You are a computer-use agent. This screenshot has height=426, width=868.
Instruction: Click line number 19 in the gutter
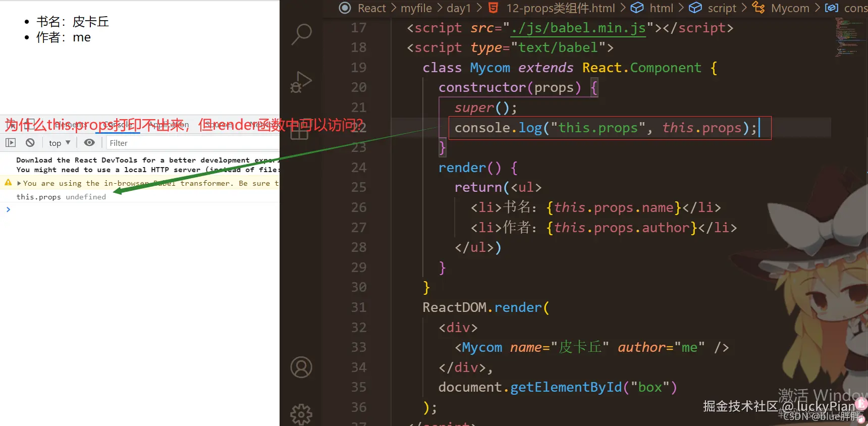[359, 68]
